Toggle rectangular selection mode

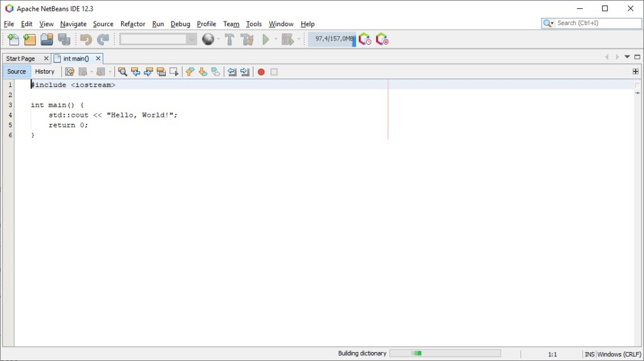174,71
